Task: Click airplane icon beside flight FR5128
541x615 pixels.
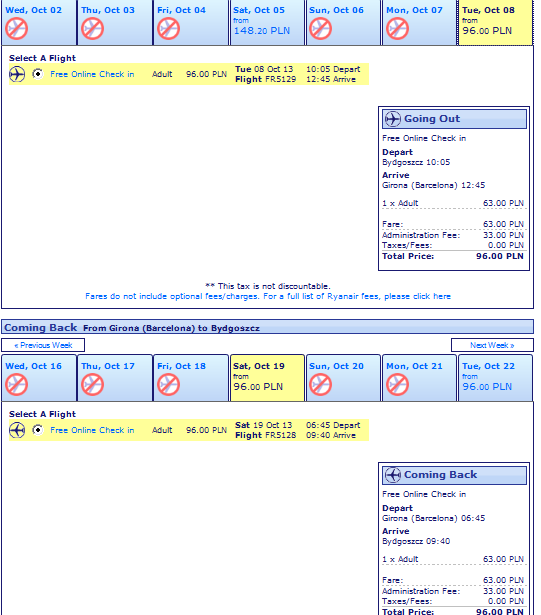Action: (x=17, y=430)
